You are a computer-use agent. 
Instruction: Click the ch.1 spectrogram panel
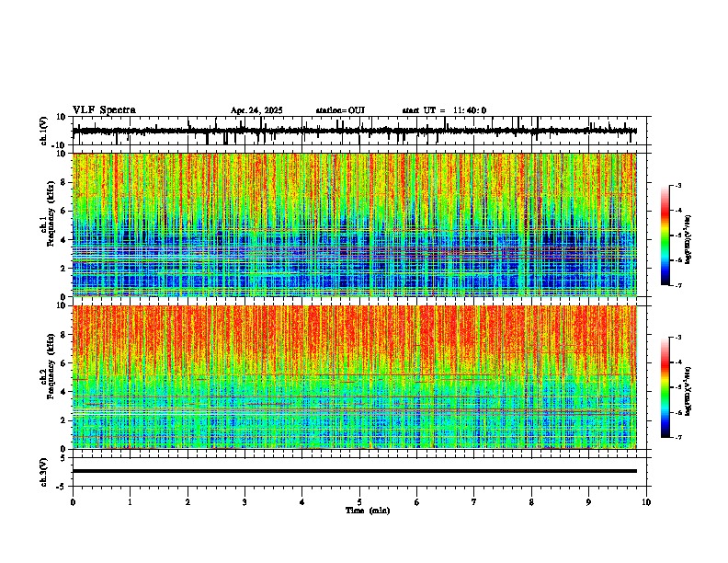(355, 224)
